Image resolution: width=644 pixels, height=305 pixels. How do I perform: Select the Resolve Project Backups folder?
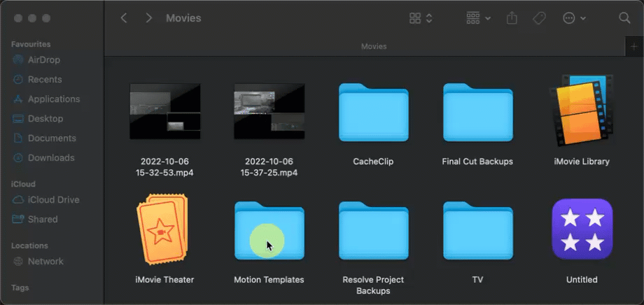pos(373,229)
